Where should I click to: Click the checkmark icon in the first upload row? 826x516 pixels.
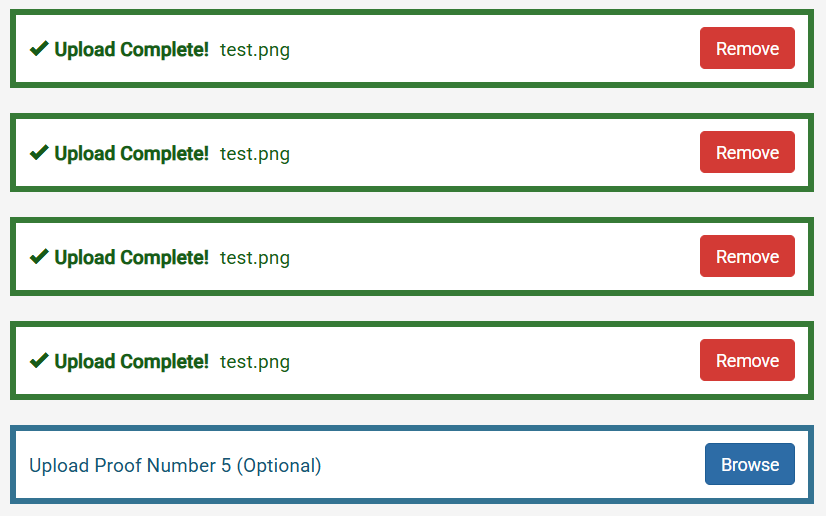coord(39,49)
